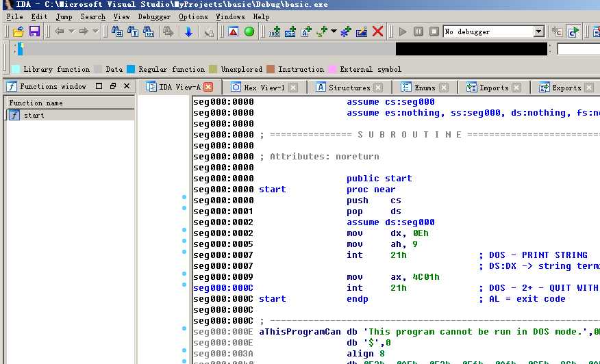The image size is (600, 364).
Task: Click the pause process button
Action: click(x=418, y=31)
